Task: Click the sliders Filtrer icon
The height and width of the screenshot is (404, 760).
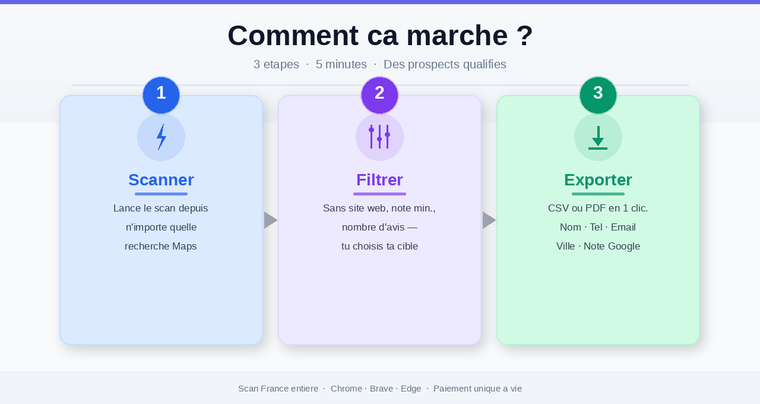Action: pos(379,137)
